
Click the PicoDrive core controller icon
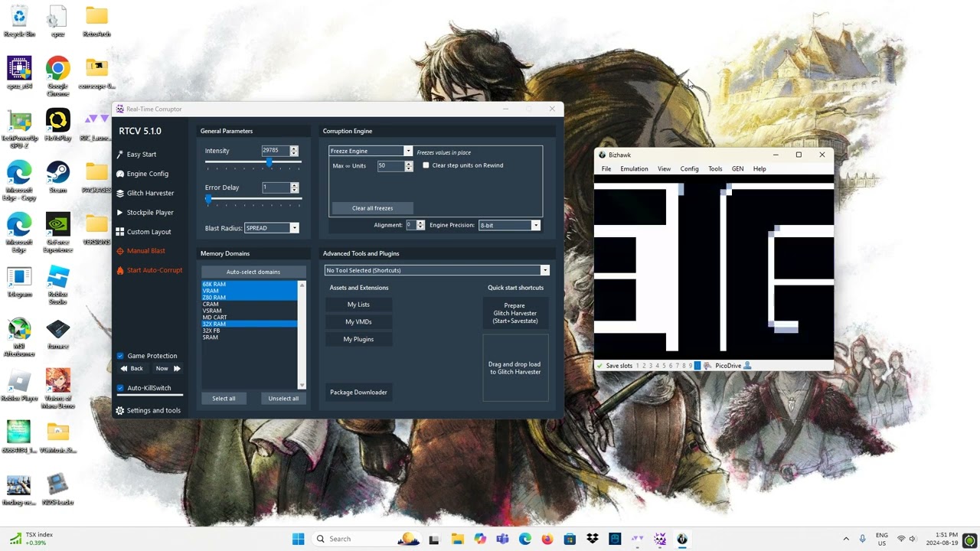pos(707,366)
